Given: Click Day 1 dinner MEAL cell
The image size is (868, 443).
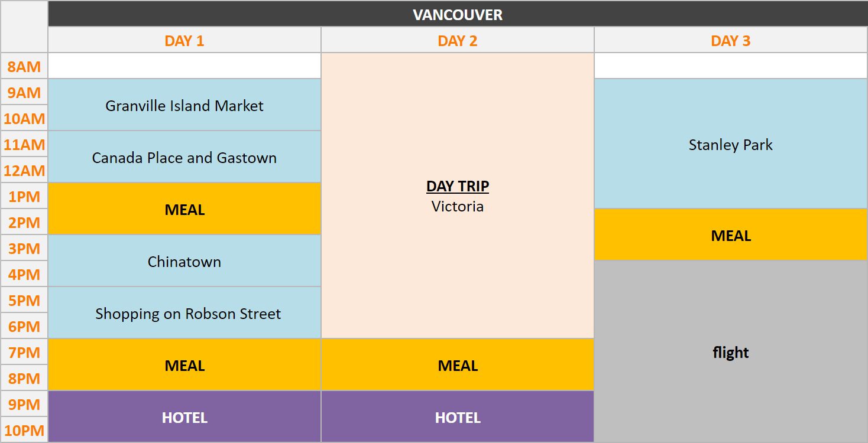Looking at the screenshot, I should pos(184,365).
